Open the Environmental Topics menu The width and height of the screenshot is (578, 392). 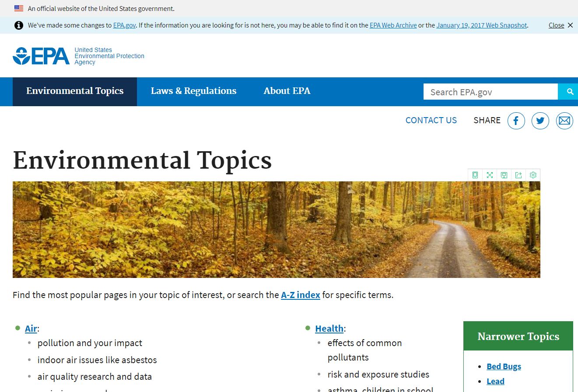75,91
